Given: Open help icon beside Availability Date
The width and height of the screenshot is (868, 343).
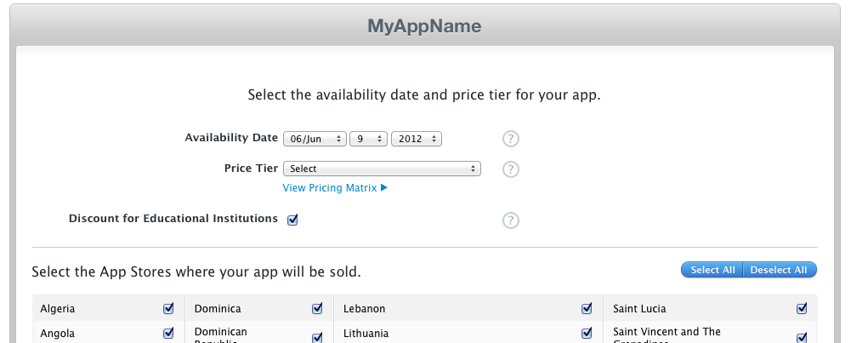Looking at the screenshot, I should coord(510,139).
